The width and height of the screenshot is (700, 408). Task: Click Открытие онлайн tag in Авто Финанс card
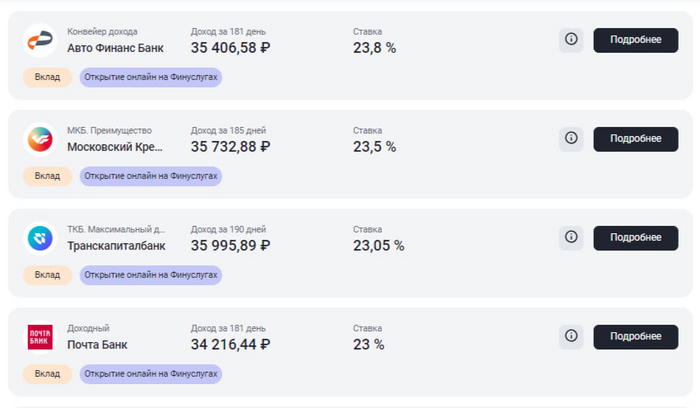click(150, 77)
